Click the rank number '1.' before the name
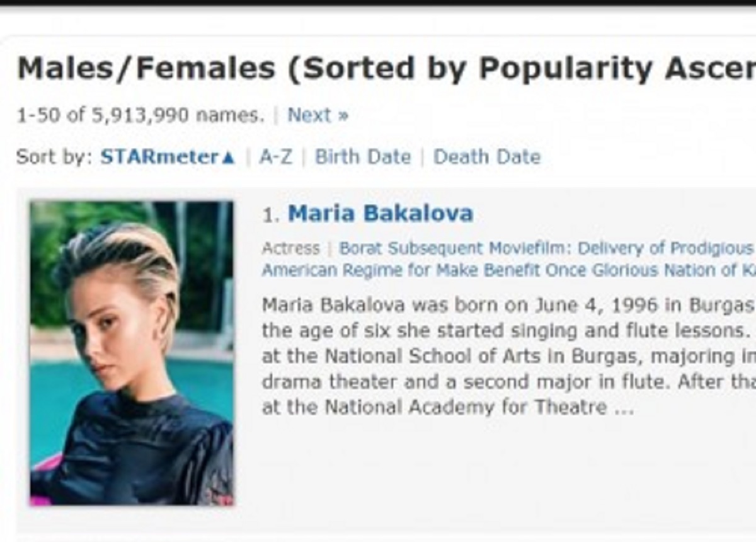Screen dimensions: 756x542 (272, 215)
